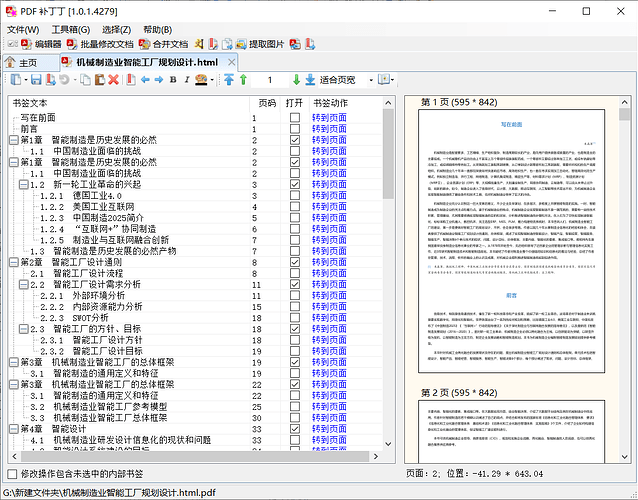Jump to last page with blue bottom arrow
Image resolution: width=638 pixels, height=500 pixels.
pyautogui.click(x=310, y=79)
